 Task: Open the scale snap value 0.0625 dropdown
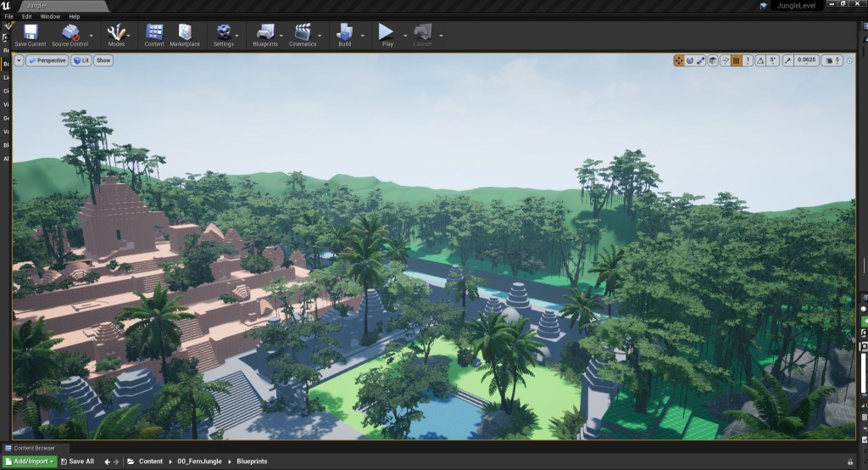(x=806, y=60)
